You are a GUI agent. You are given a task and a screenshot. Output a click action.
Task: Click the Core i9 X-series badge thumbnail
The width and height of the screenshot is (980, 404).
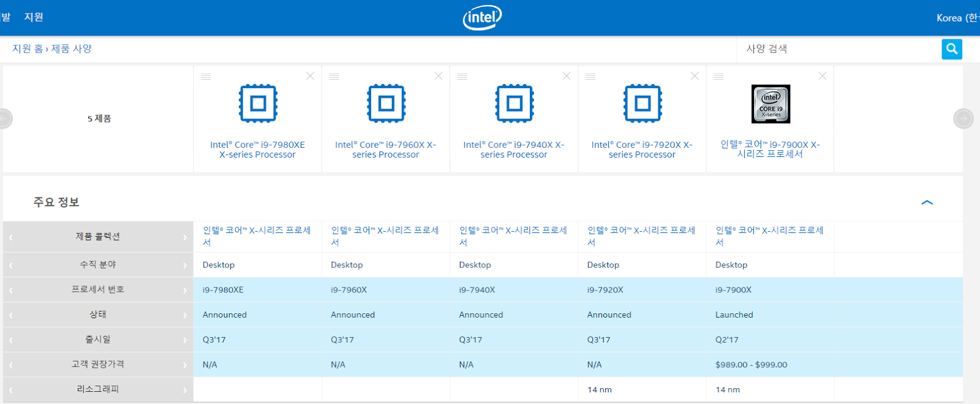point(771,104)
